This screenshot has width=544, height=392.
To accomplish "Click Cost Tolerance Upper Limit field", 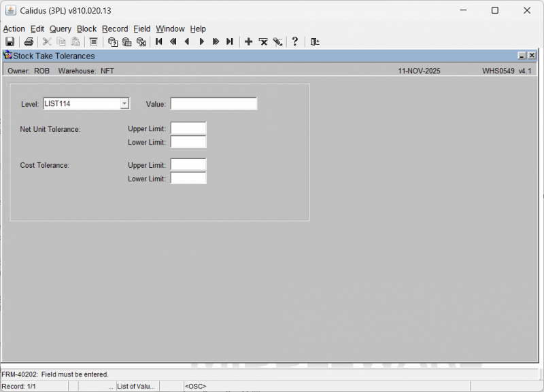I will (188, 165).
